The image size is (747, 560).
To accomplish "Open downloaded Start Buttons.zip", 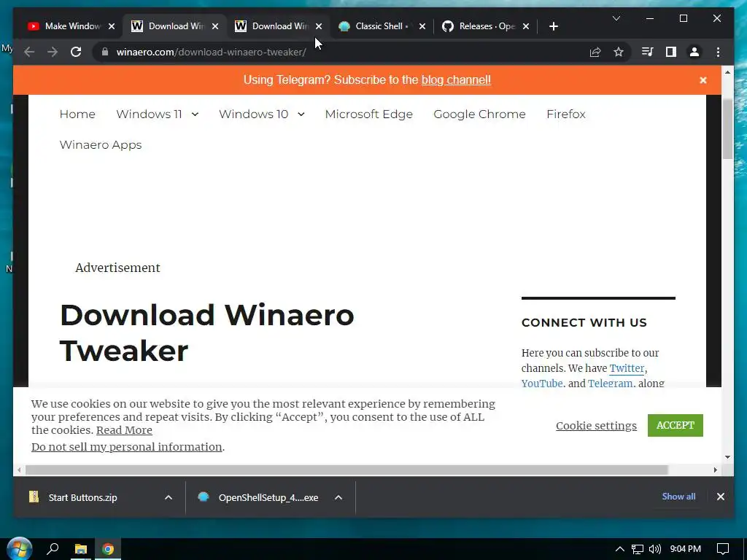I will 83,497.
